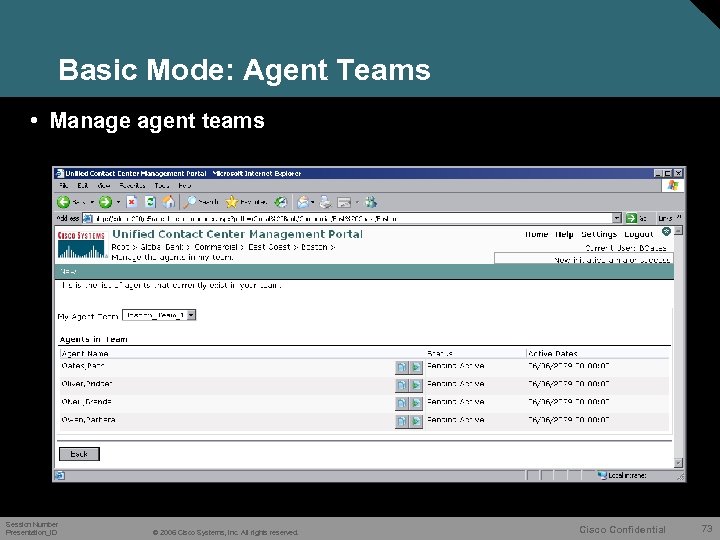Click the Edit page toolbar icon
The width and height of the screenshot is (720, 540).
tap(344, 202)
